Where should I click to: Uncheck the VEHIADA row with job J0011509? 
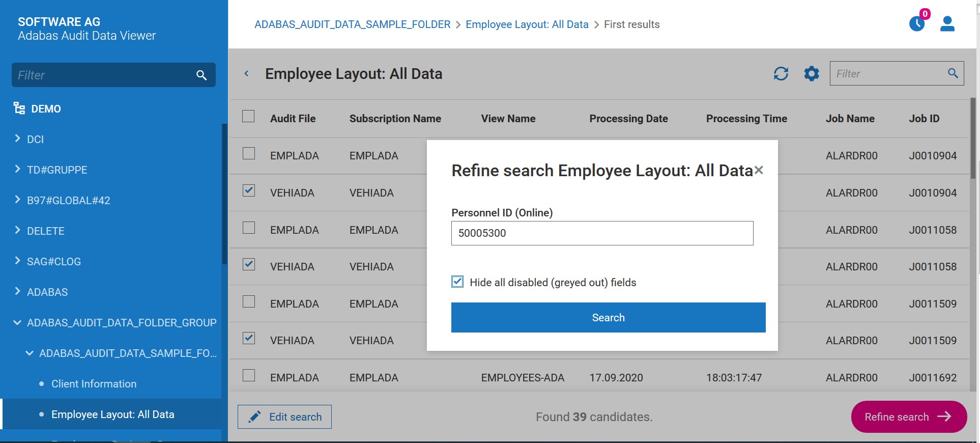point(249,338)
